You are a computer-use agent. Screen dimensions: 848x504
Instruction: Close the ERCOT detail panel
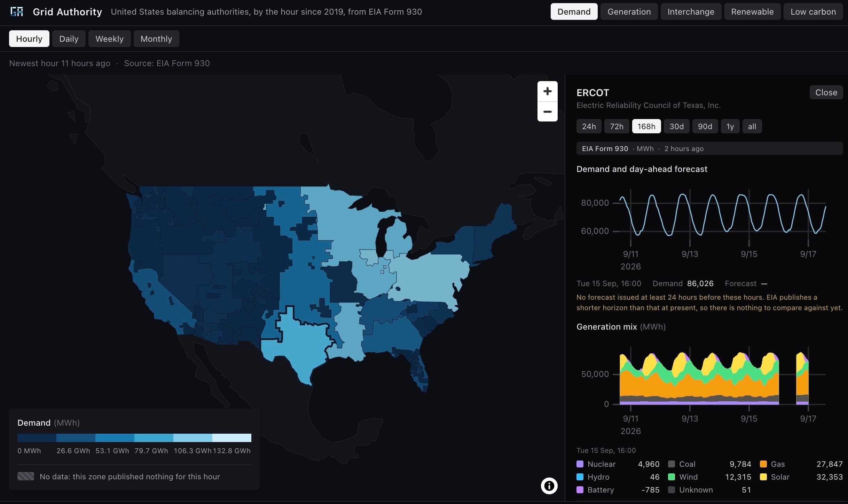click(826, 92)
